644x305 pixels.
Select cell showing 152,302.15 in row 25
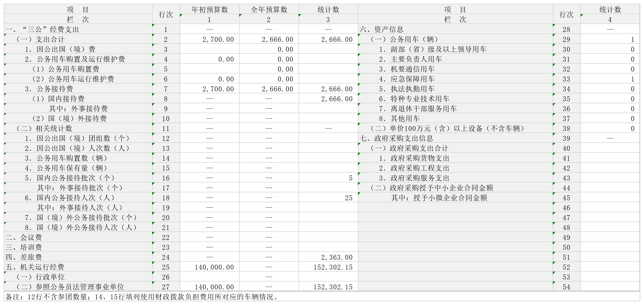[333, 267]
